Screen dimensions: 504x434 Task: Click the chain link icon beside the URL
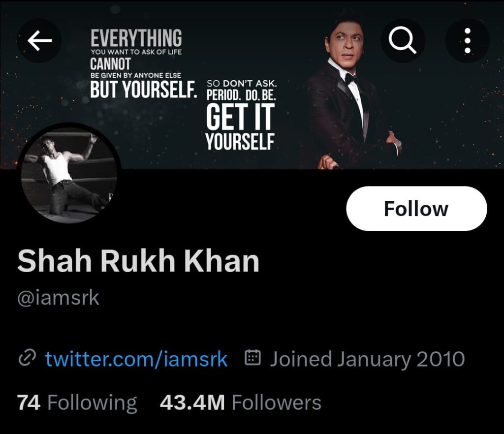(27, 359)
